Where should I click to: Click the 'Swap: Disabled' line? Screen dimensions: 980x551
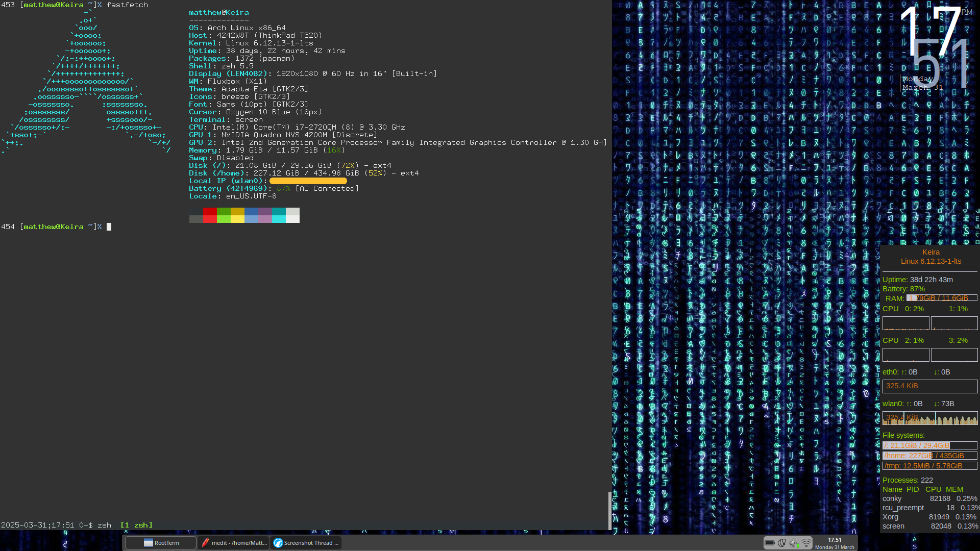click(221, 158)
